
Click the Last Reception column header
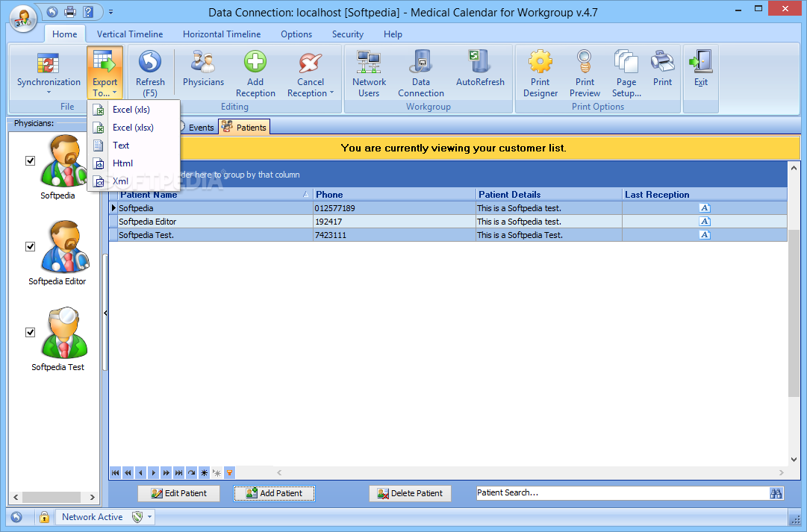(x=705, y=195)
